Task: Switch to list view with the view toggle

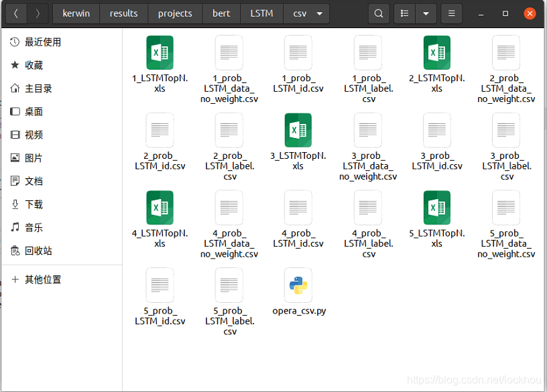Action: click(x=404, y=13)
